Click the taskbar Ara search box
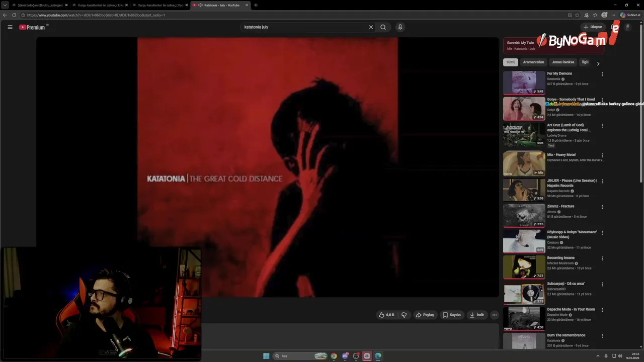This screenshot has height=362, width=644. pos(301,356)
